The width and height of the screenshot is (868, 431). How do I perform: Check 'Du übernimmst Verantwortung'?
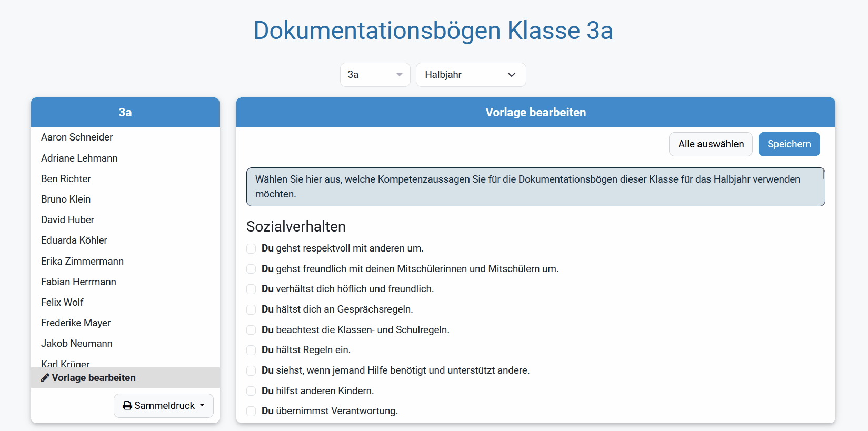pos(251,411)
